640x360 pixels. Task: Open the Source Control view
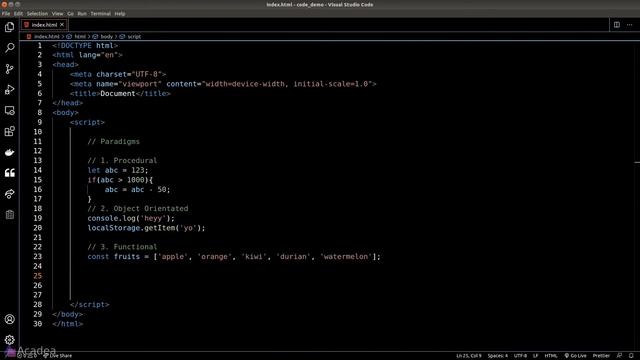pos(9,69)
